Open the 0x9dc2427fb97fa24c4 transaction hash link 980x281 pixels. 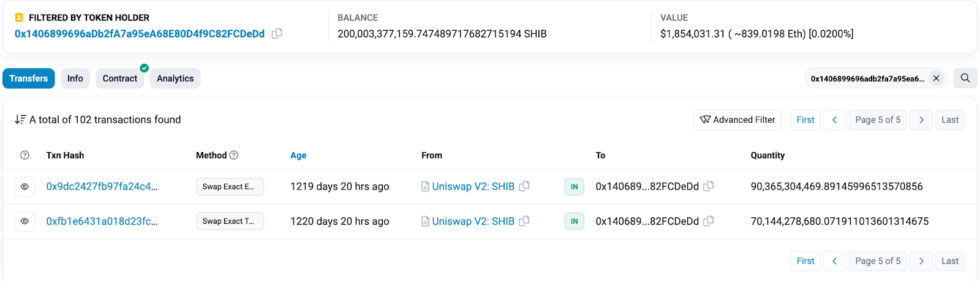(x=102, y=187)
